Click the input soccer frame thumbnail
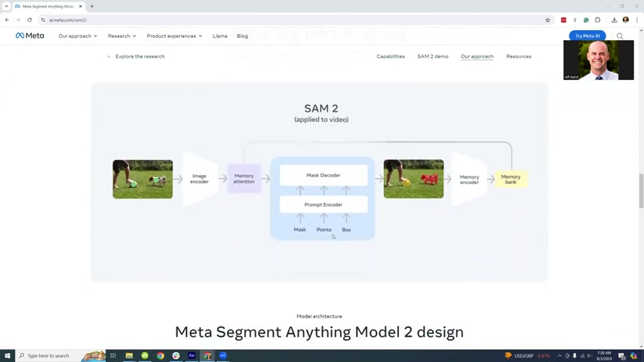644x362 pixels. tap(143, 179)
